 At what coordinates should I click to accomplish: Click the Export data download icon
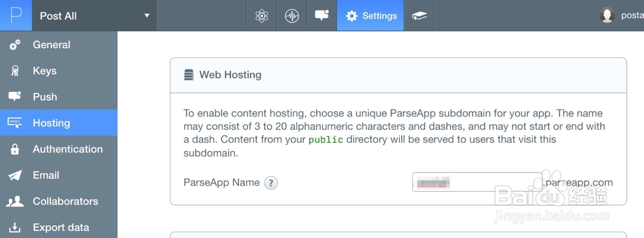tap(15, 227)
